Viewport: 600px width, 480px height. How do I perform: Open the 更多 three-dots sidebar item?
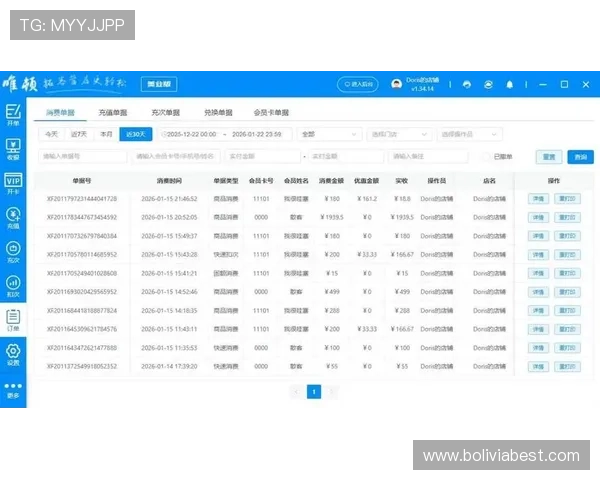pyautogui.click(x=13, y=390)
